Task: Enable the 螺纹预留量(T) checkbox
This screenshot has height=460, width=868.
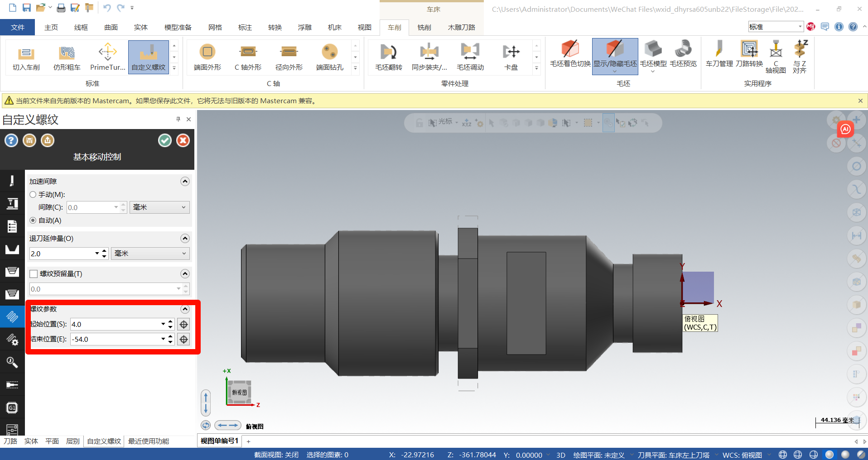Action: 34,274
